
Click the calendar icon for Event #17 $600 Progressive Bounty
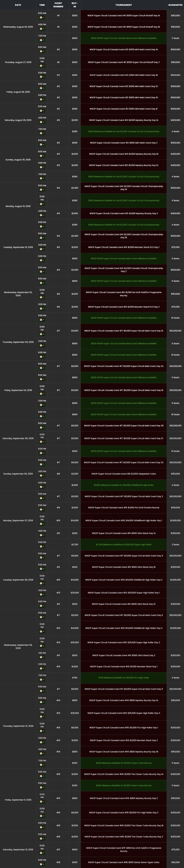41,853
